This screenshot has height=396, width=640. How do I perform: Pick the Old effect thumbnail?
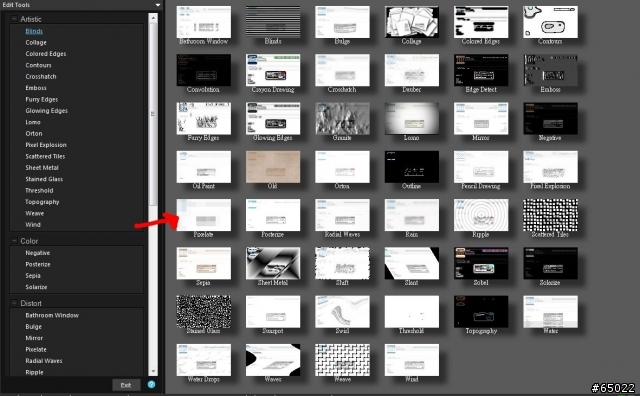[273, 167]
